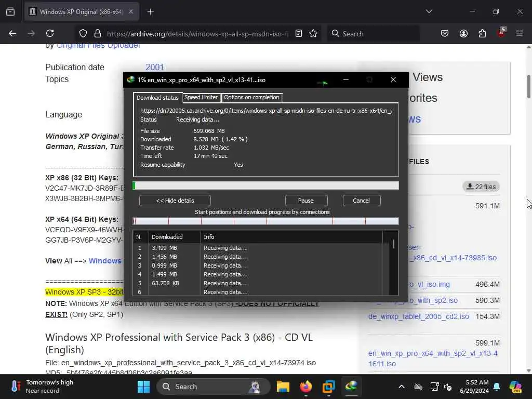
Task: Click Hide details button
Action: coord(175,201)
